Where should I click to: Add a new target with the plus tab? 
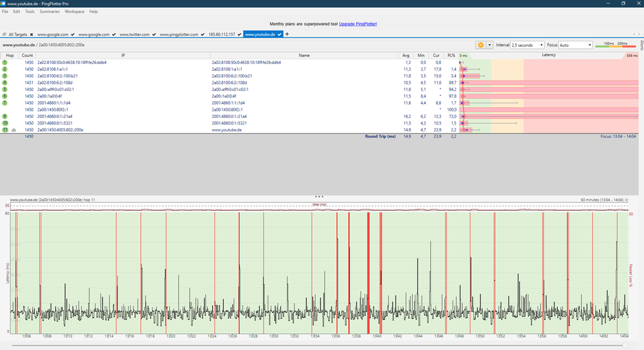(x=287, y=34)
